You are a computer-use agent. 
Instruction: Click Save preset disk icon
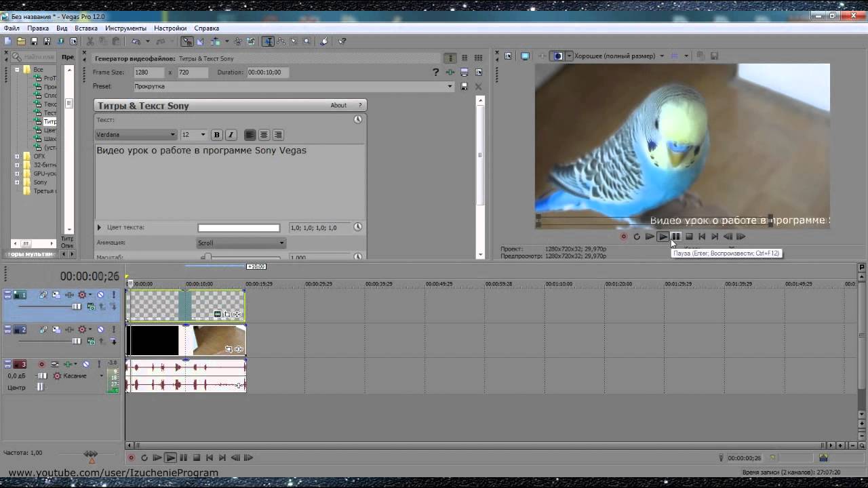pyautogui.click(x=464, y=86)
